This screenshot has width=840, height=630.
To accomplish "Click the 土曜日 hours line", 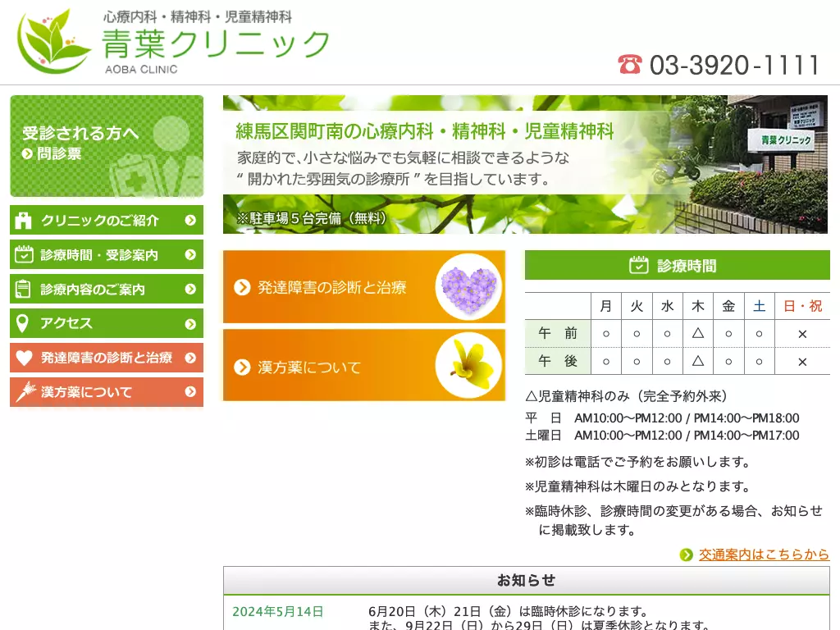I will tap(662, 436).
